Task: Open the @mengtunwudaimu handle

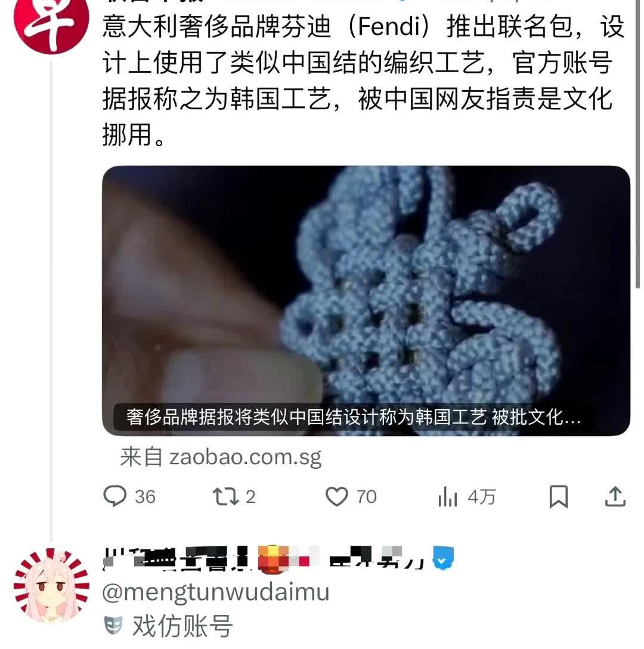Action: point(216,592)
